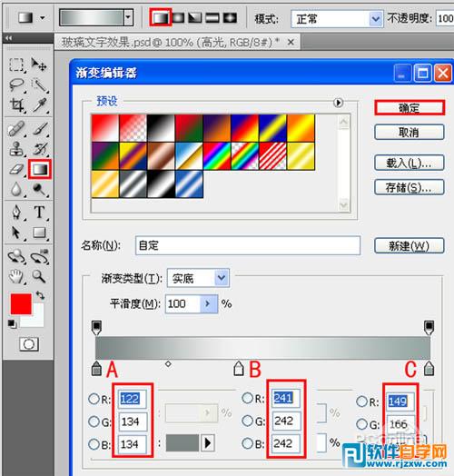Choose Angle Gradient style in options bar
This screenshot has width=454, height=476.
[x=195, y=18]
